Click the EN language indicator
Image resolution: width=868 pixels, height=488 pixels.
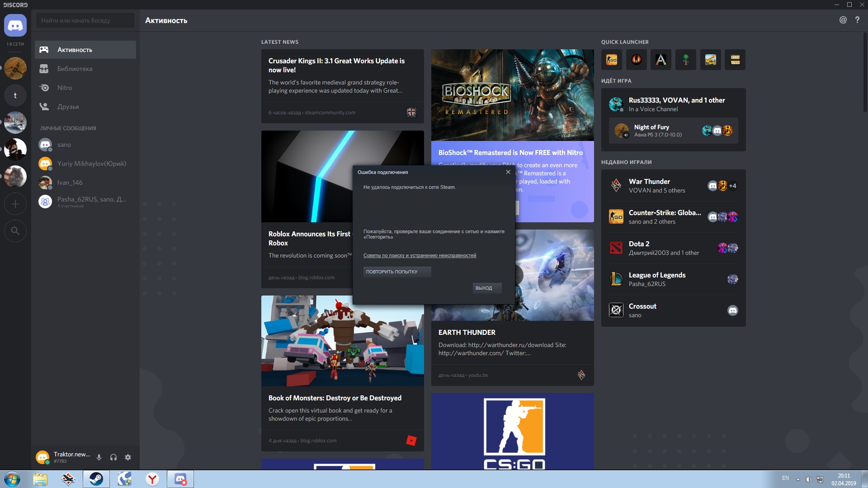tap(786, 478)
